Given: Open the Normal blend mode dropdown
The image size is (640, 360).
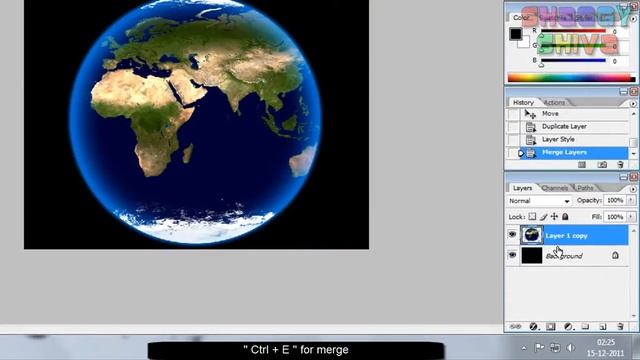Looking at the screenshot, I should pos(539,201).
